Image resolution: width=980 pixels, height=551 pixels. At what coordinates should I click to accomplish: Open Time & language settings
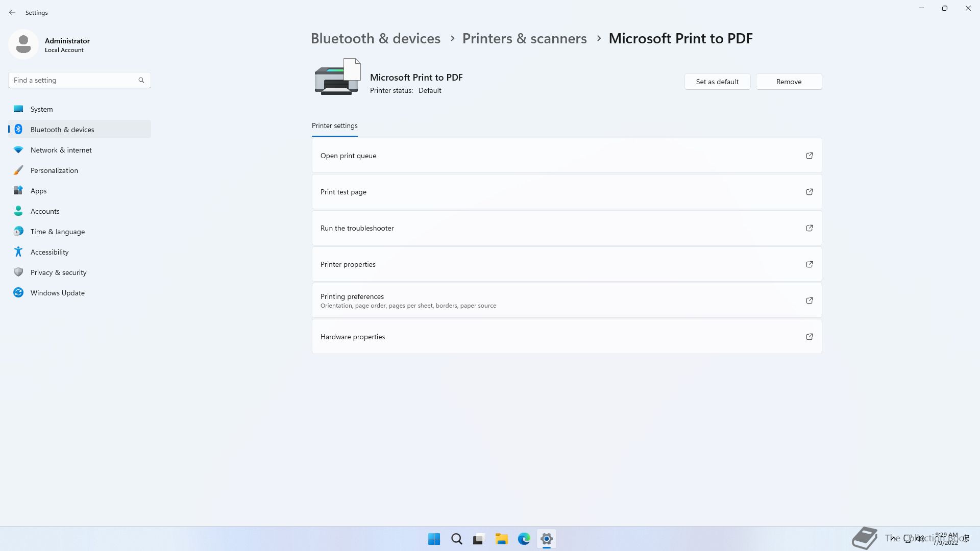click(x=80, y=232)
